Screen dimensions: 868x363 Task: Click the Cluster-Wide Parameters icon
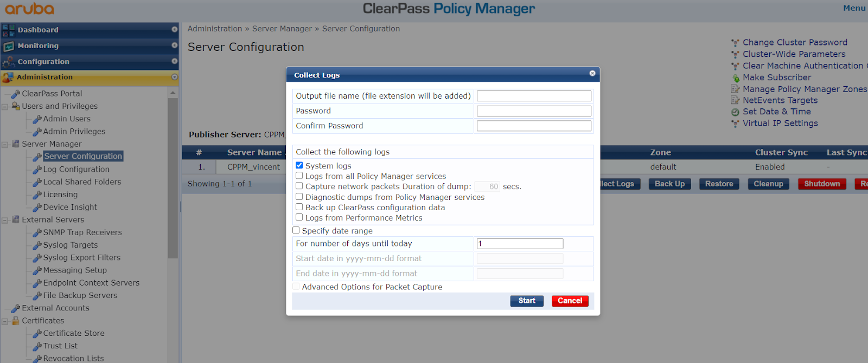[x=735, y=54]
